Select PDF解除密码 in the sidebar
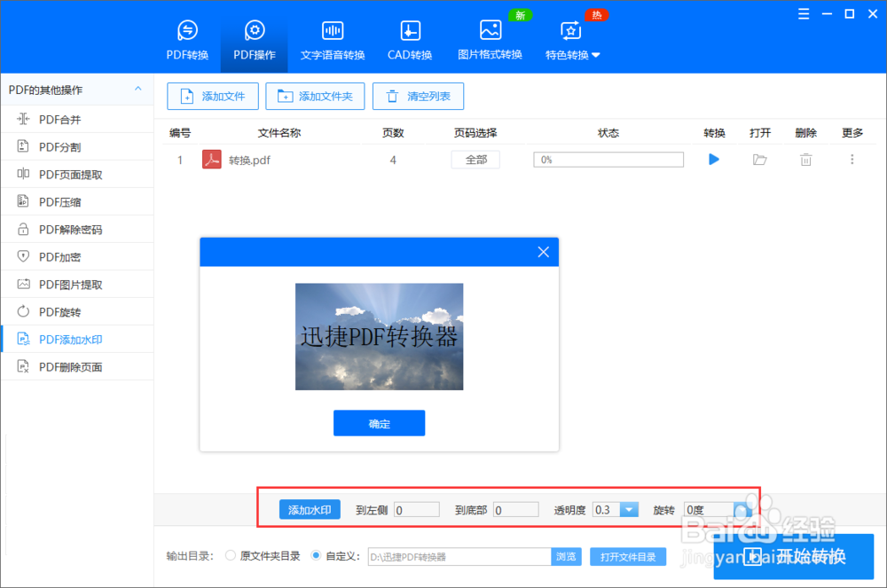 click(x=77, y=230)
